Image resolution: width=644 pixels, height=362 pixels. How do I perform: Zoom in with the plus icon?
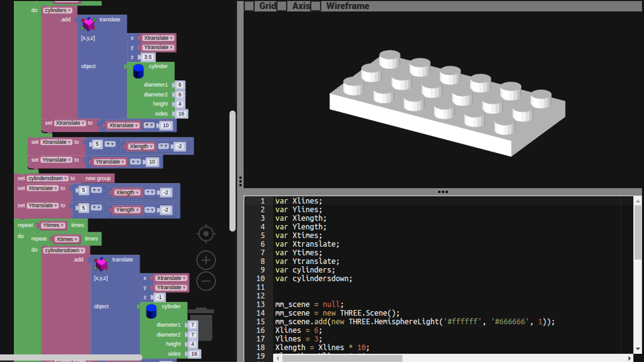[x=206, y=260]
